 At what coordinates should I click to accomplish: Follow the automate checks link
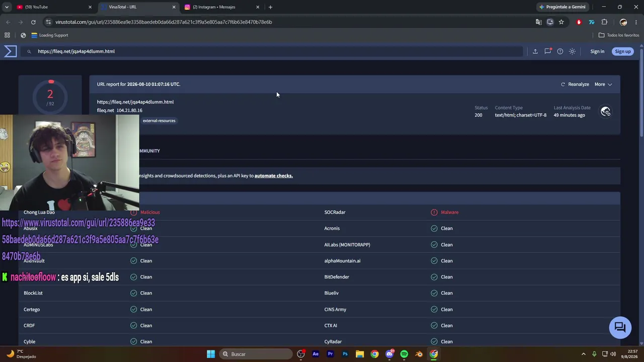point(274,176)
